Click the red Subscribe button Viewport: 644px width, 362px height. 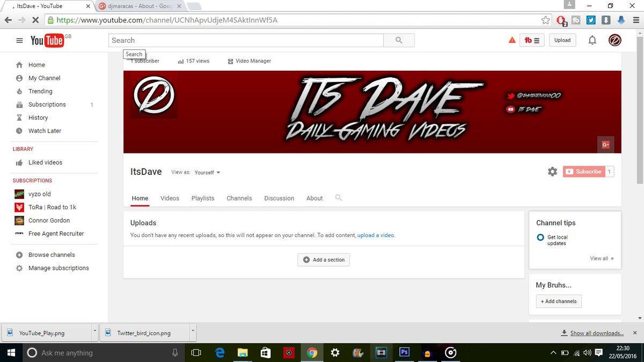point(584,172)
